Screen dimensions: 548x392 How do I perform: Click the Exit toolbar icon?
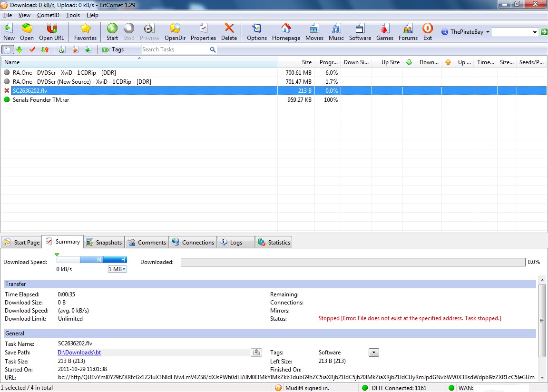tap(428, 29)
